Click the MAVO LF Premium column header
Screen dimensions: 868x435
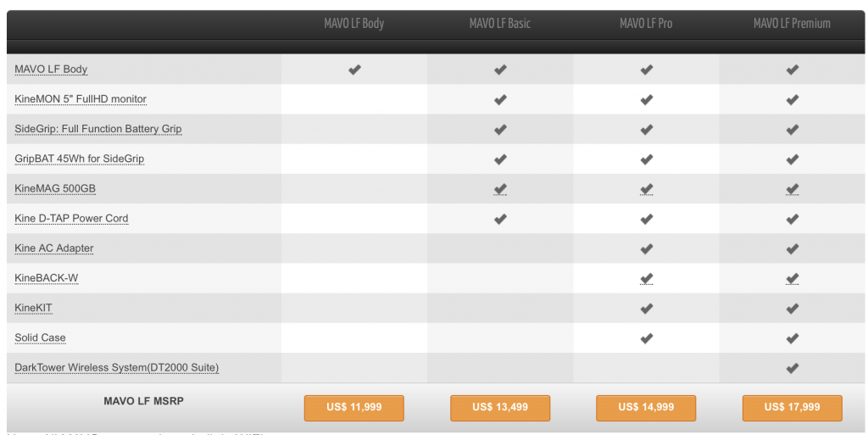(x=792, y=24)
